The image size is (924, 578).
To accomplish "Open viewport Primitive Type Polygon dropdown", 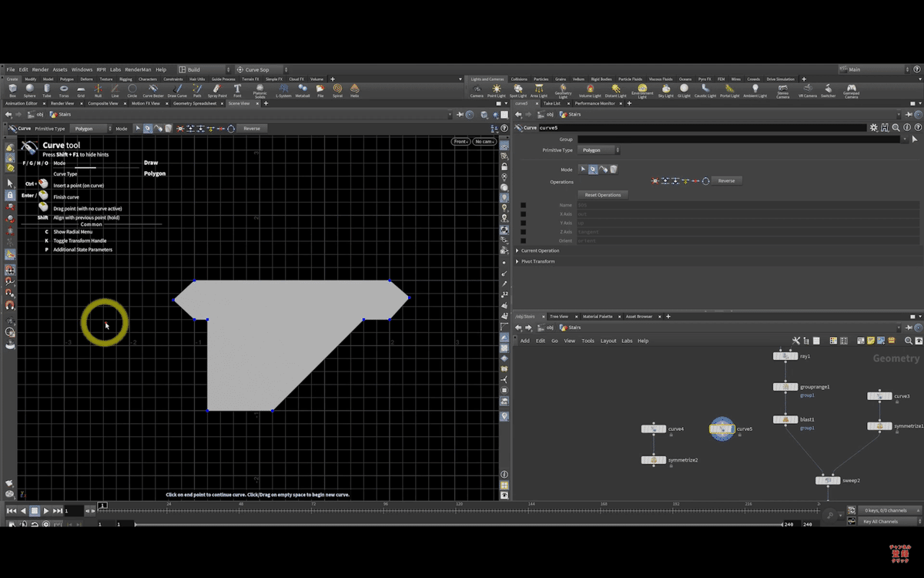I will pos(92,129).
